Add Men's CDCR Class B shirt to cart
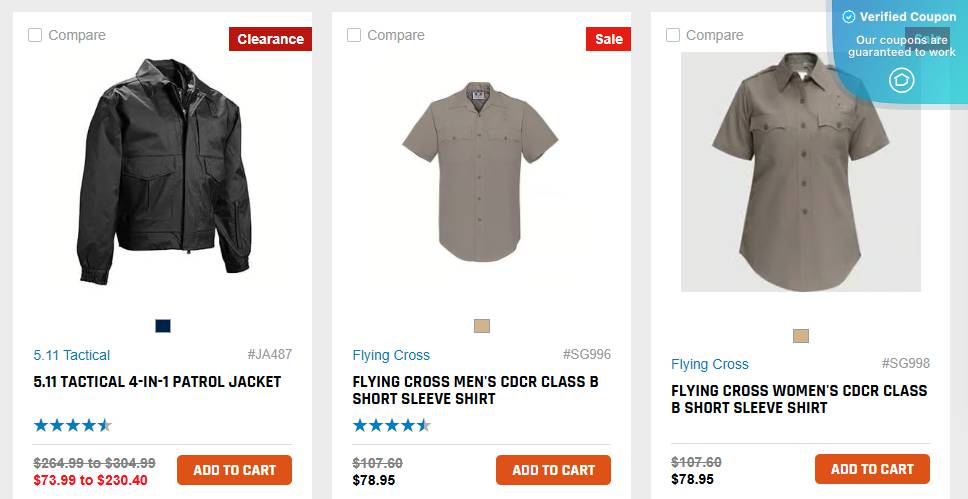 click(x=553, y=470)
